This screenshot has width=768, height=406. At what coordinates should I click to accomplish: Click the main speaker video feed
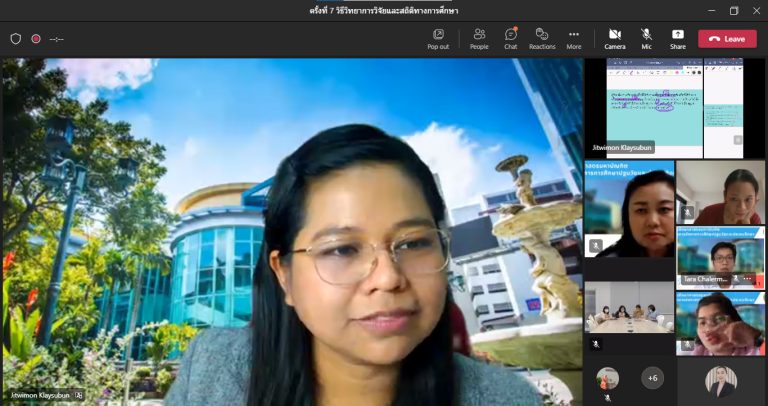(292, 230)
